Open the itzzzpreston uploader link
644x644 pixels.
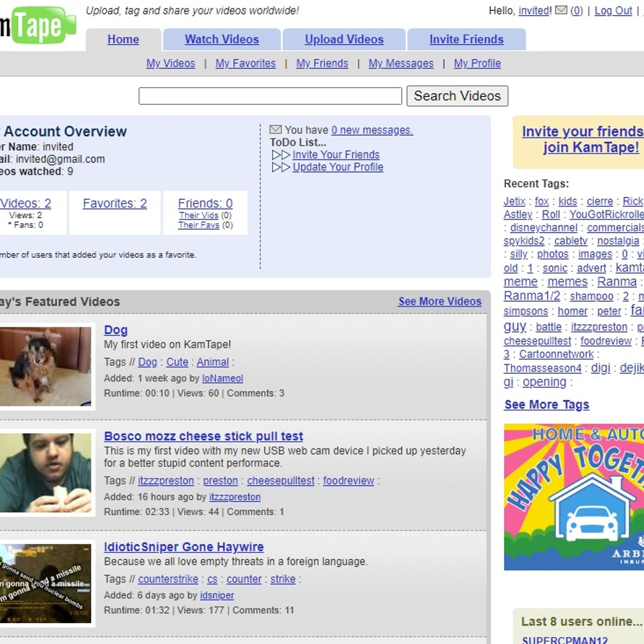click(235, 497)
